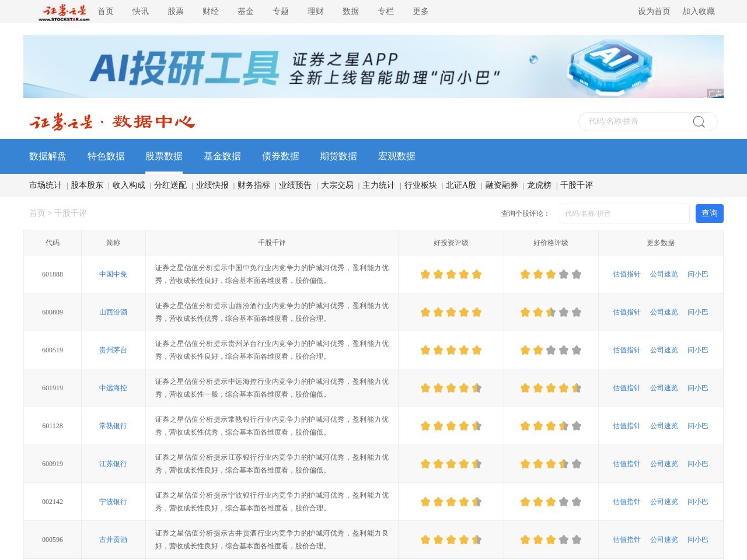Open stock link 山西汾酒
This screenshot has width=747, height=560.
pos(113,312)
